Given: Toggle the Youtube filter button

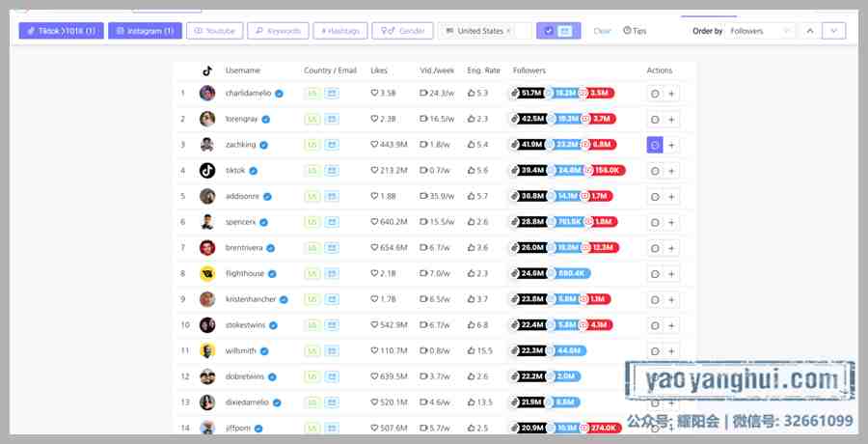Looking at the screenshot, I should click(215, 31).
